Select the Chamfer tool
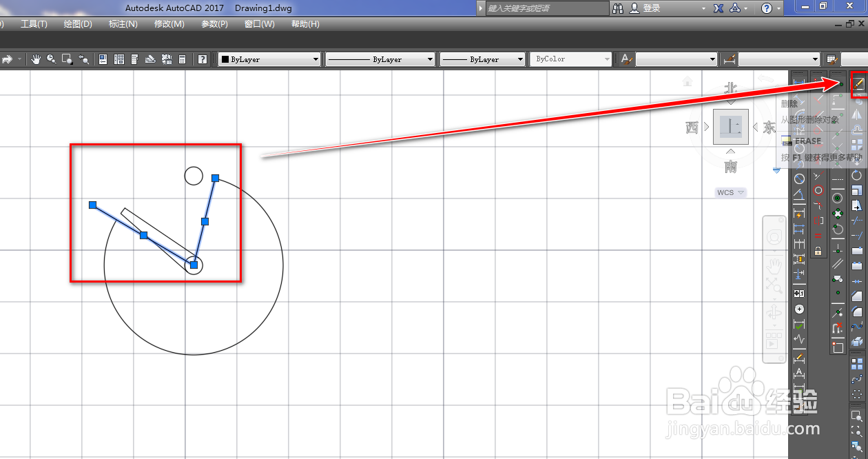This screenshot has height=459, width=868. click(857, 296)
